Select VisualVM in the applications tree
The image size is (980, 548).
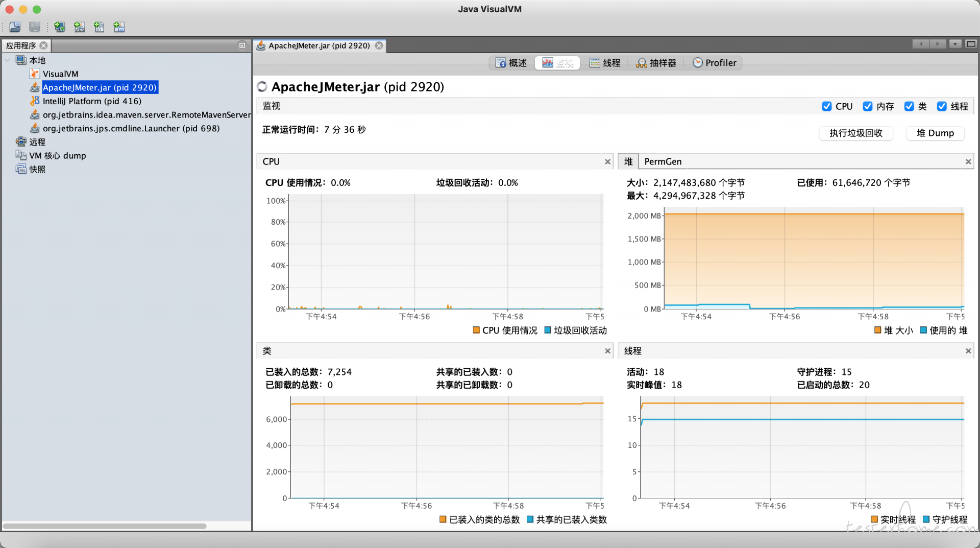pyautogui.click(x=60, y=74)
